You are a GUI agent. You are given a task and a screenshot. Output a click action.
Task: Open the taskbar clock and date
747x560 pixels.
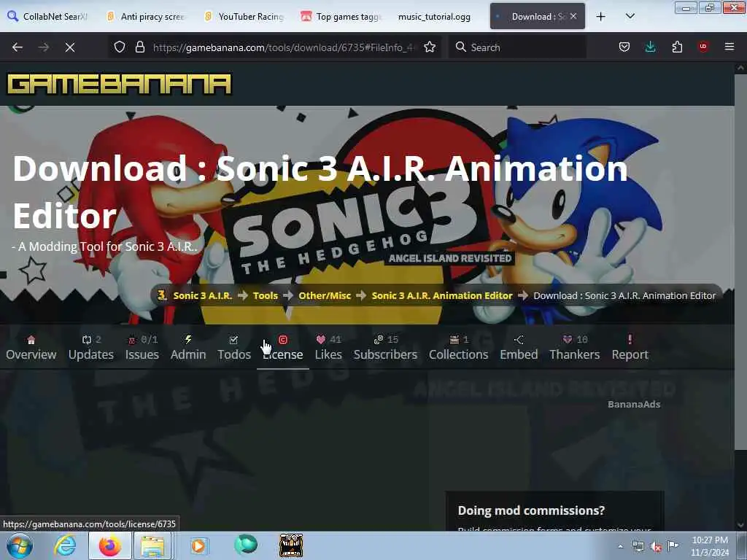point(710,546)
